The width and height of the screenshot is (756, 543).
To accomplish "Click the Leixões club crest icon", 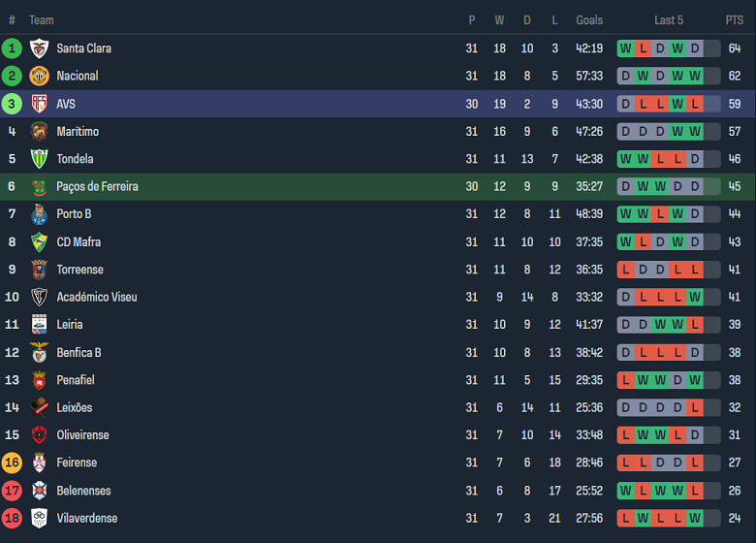I will click(39, 407).
